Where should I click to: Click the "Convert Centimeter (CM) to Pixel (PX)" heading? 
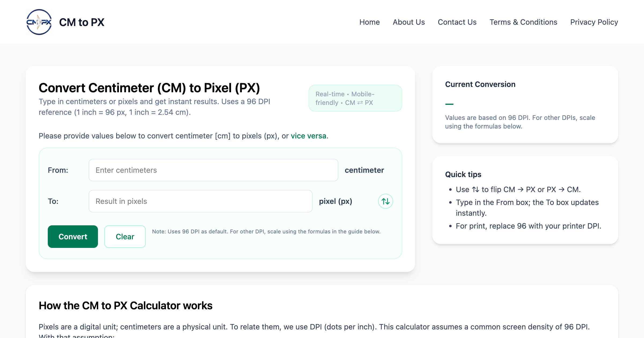pos(149,88)
